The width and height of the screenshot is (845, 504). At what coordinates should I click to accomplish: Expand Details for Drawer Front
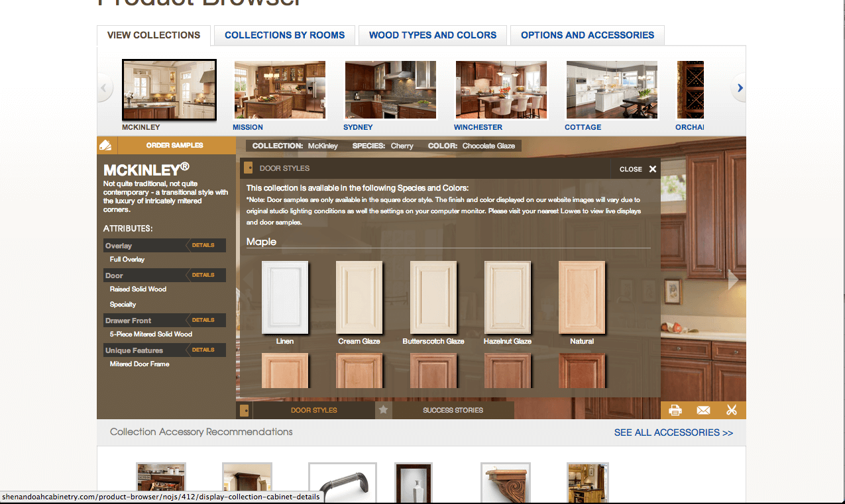pyautogui.click(x=203, y=320)
